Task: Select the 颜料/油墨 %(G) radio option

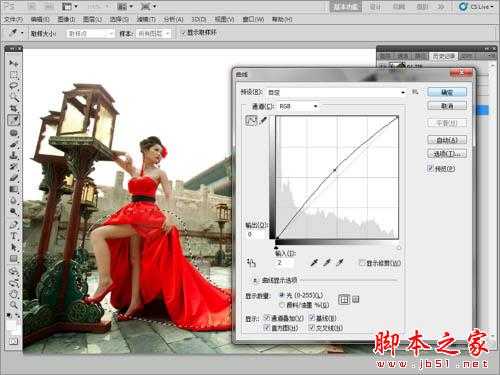Action: pos(282,305)
